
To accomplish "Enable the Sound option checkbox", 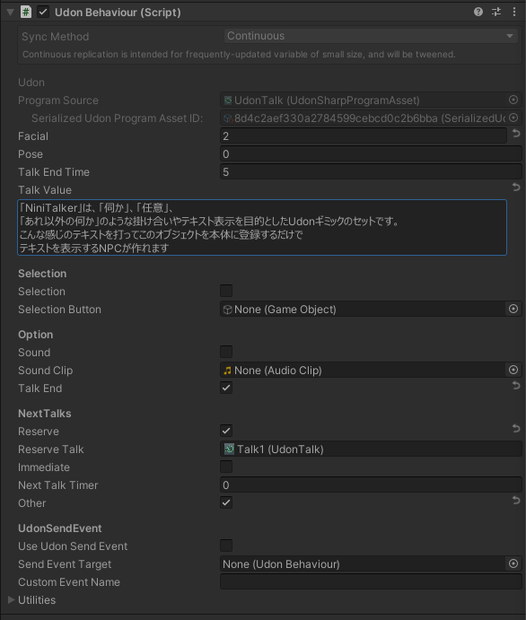I will click(x=226, y=352).
